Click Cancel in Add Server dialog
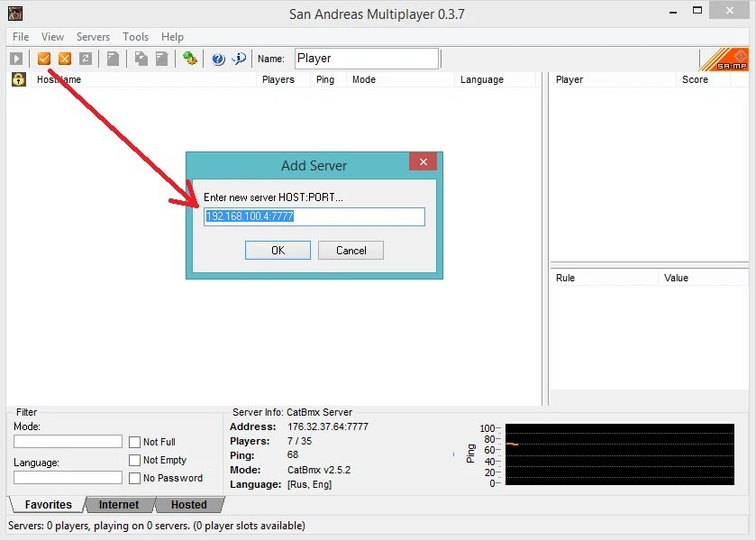 coord(351,250)
